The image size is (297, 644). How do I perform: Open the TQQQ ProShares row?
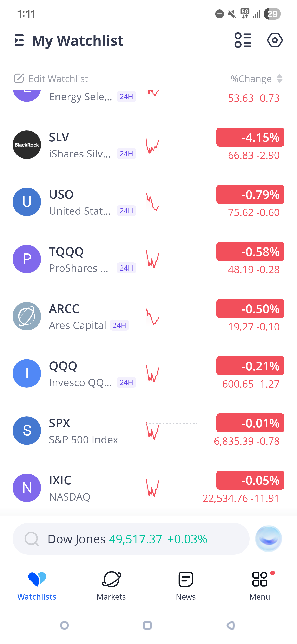point(80,259)
